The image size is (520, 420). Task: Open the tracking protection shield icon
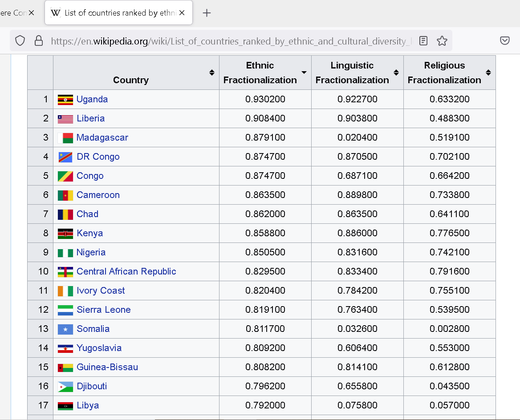coord(20,41)
